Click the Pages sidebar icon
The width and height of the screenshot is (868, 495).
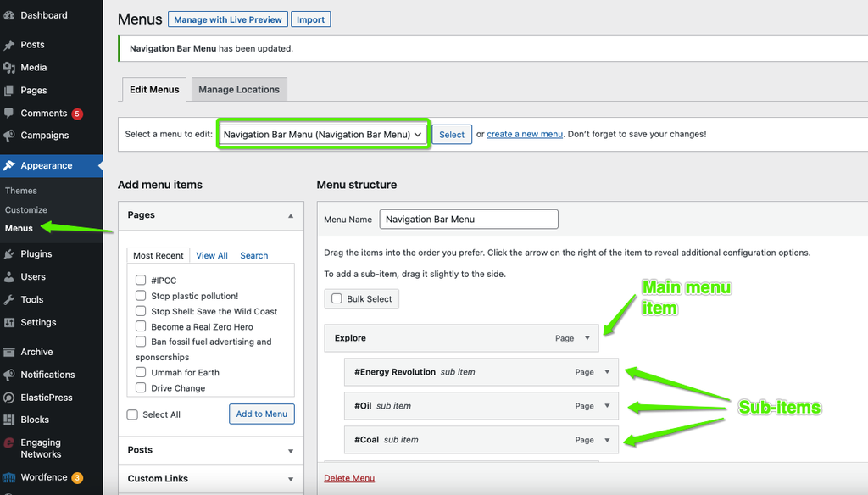pos(8,90)
